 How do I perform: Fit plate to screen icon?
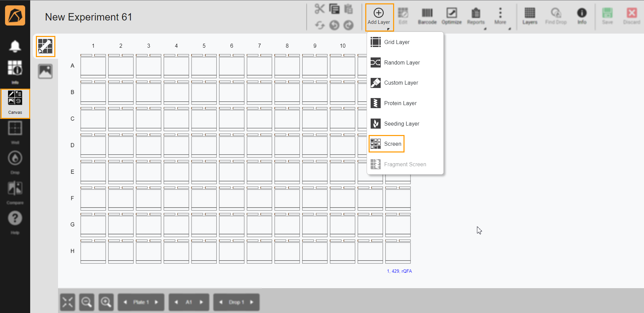click(67, 302)
